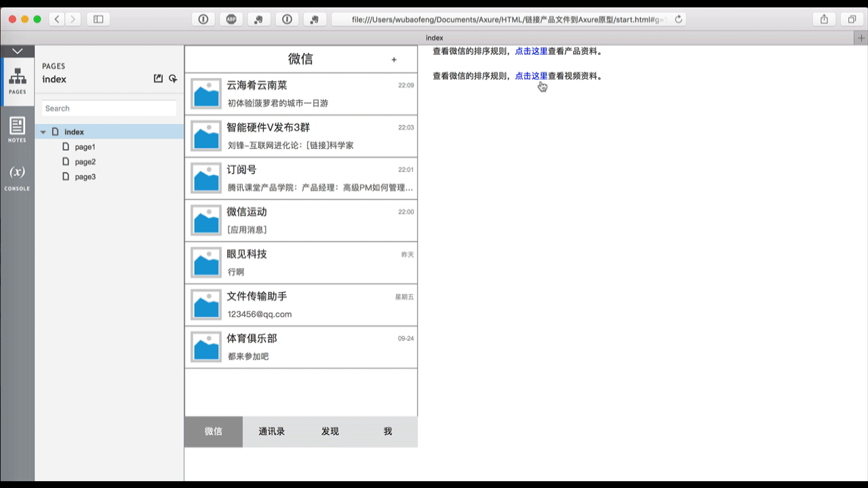Toggle the Safari sidebar button

tap(98, 20)
